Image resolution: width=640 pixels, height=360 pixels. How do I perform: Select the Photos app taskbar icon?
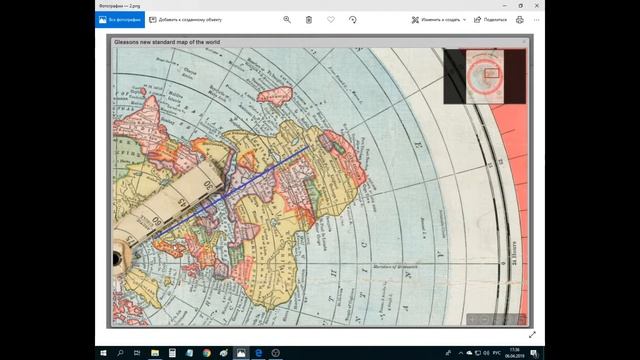pos(241,353)
